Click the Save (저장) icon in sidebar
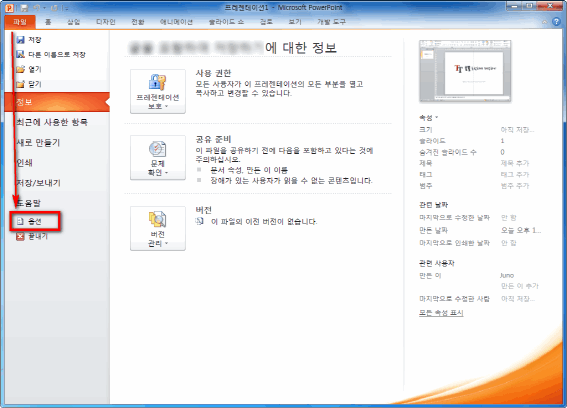This screenshot has height=408, width=567. click(x=20, y=39)
